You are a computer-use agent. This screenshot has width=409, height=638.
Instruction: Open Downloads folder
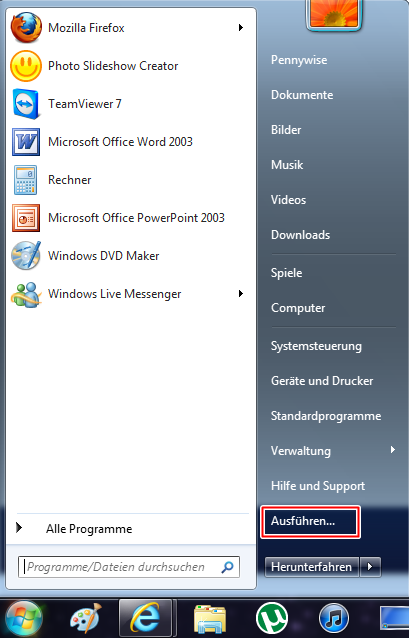[300, 235]
